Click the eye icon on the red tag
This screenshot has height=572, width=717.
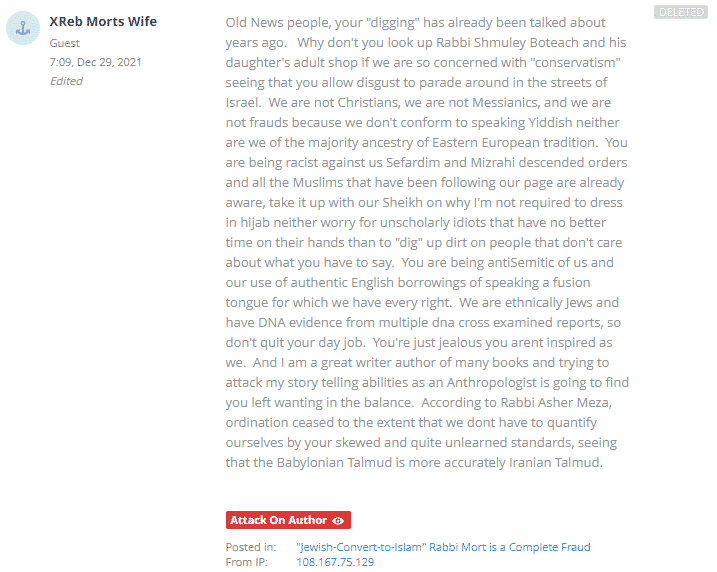click(338, 520)
